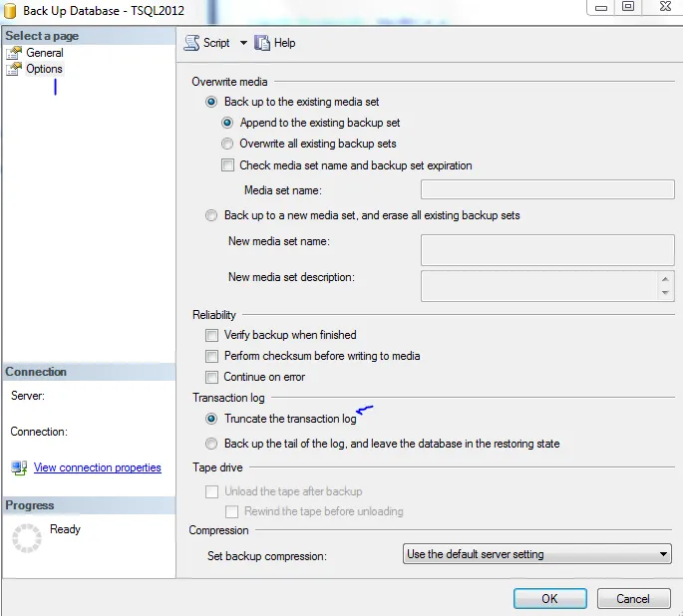Minimize the Back Up Database window

pos(601,7)
